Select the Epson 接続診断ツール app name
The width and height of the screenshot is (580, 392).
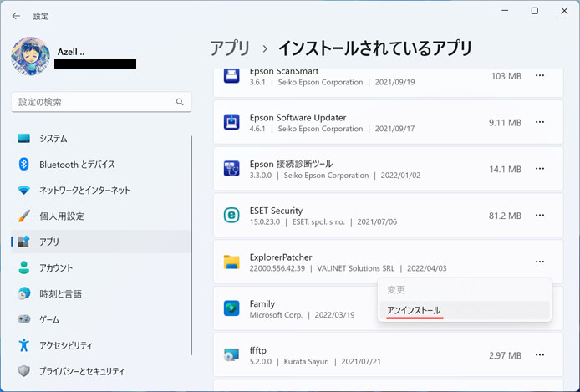point(291,164)
